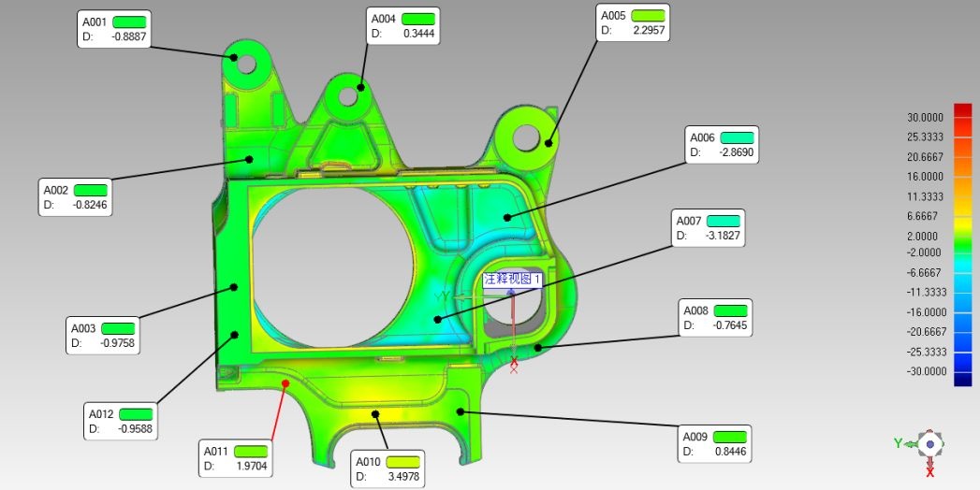Viewport: 980px width, 490px height.
Task: Click the measurement point on the A005 hole
Action: tap(549, 143)
